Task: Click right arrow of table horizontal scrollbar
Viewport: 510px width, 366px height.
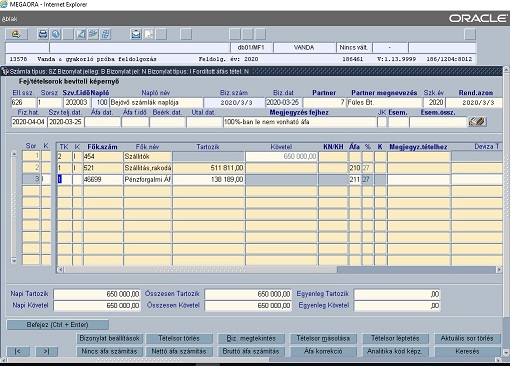Action: tap(499, 269)
